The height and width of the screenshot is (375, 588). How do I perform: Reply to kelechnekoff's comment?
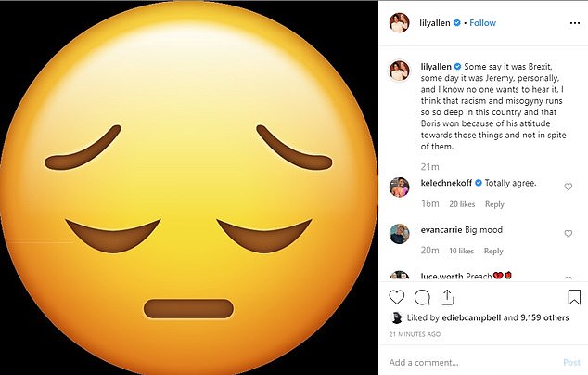(x=494, y=204)
